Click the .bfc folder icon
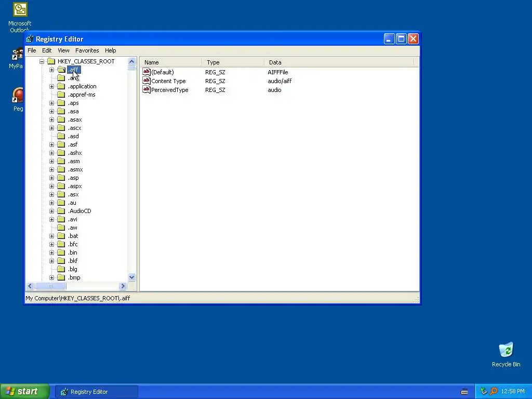 point(61,244)
